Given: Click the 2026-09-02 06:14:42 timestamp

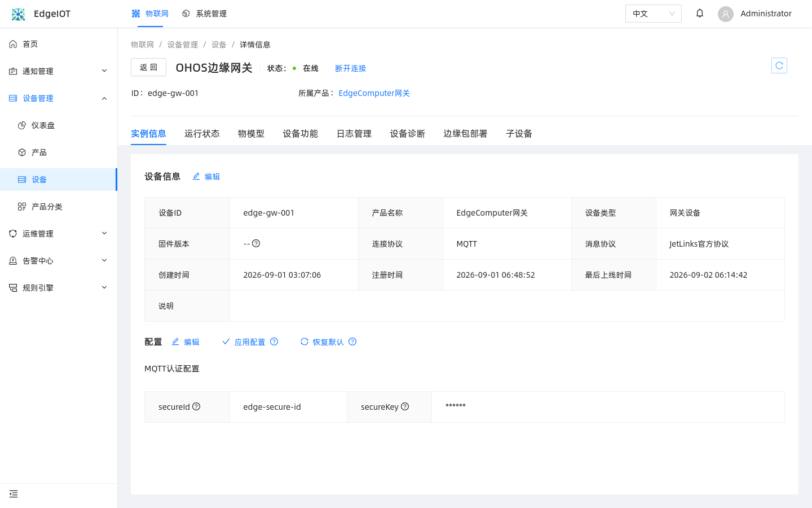Looking at the screenshot, I should coord(708,275).
